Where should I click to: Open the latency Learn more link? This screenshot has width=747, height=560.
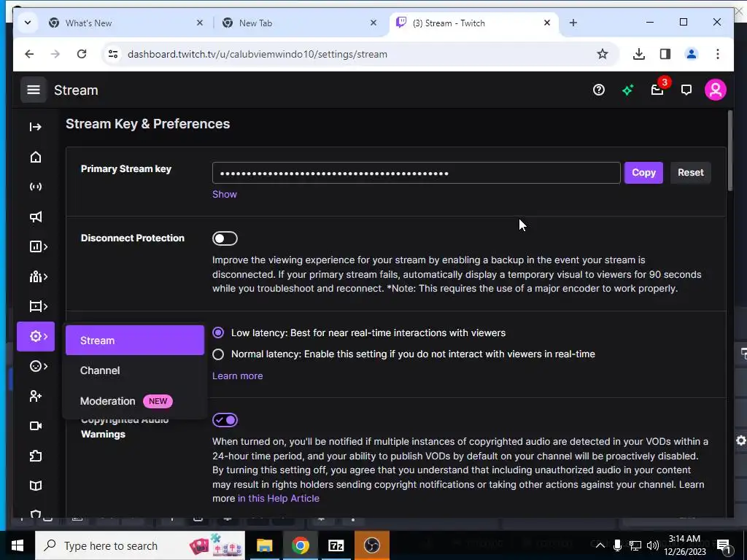pos(237,376)
